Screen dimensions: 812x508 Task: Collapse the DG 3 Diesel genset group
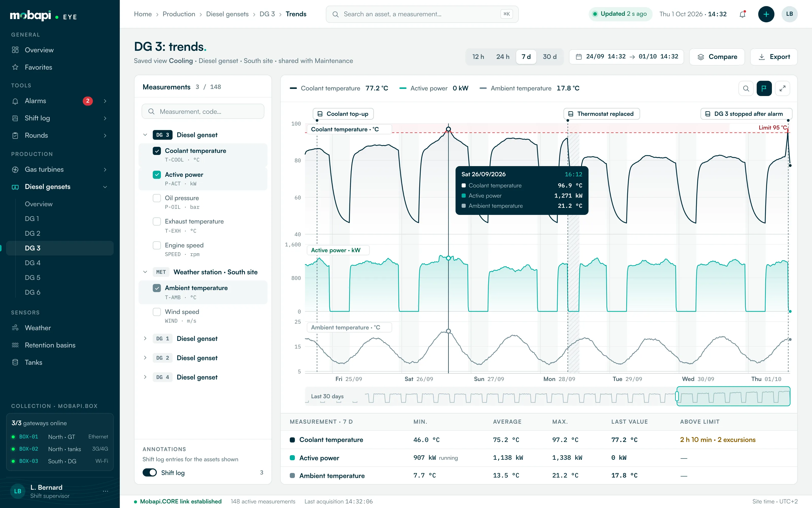coord(145,135)
